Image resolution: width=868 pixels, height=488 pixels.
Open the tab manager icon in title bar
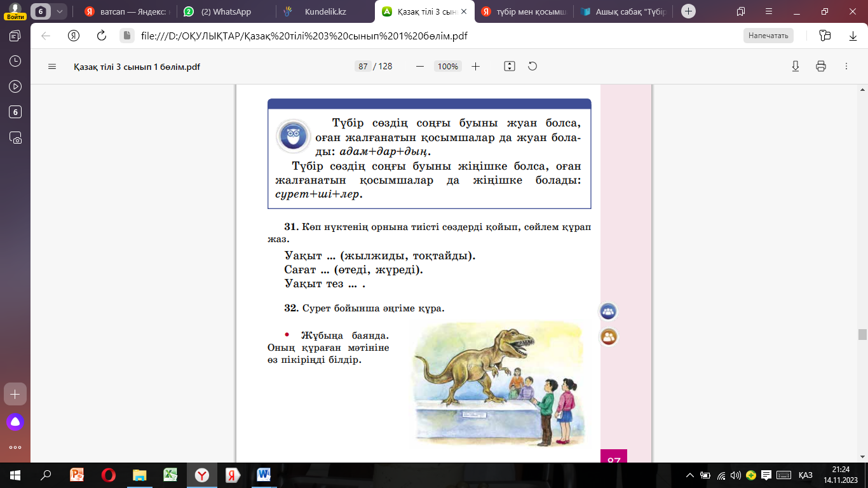point(741,11)
